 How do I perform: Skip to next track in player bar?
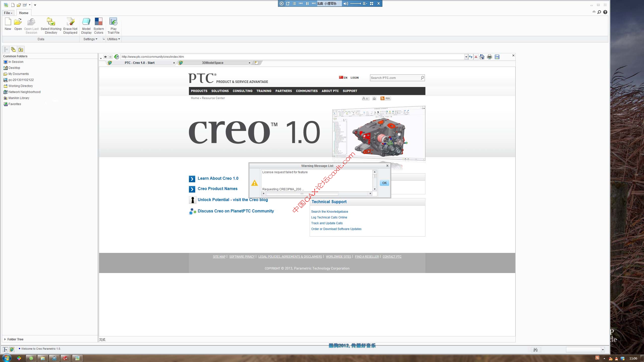[x=313, y=4]
